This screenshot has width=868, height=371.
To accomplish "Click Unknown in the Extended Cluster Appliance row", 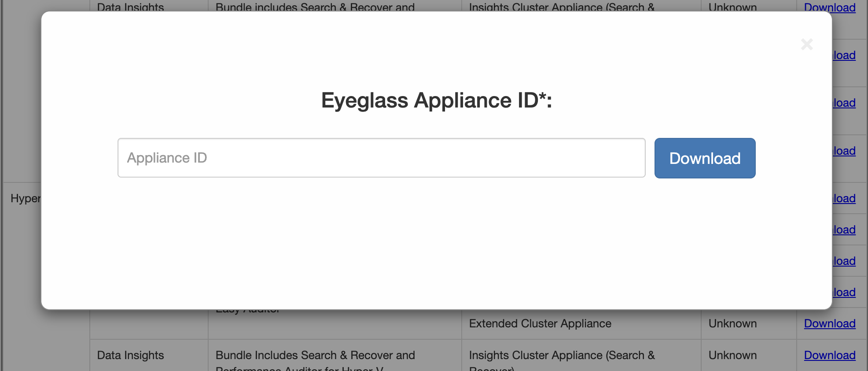I will (x=732, y=323).
